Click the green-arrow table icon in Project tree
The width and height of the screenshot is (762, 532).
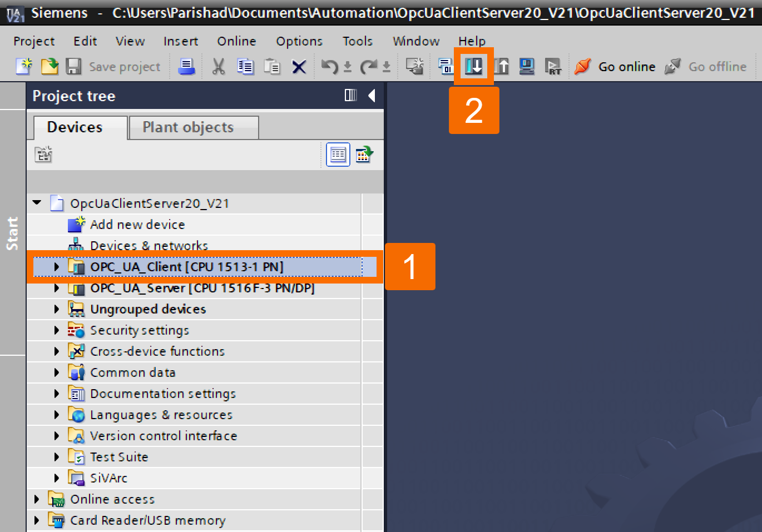(364, 155)
